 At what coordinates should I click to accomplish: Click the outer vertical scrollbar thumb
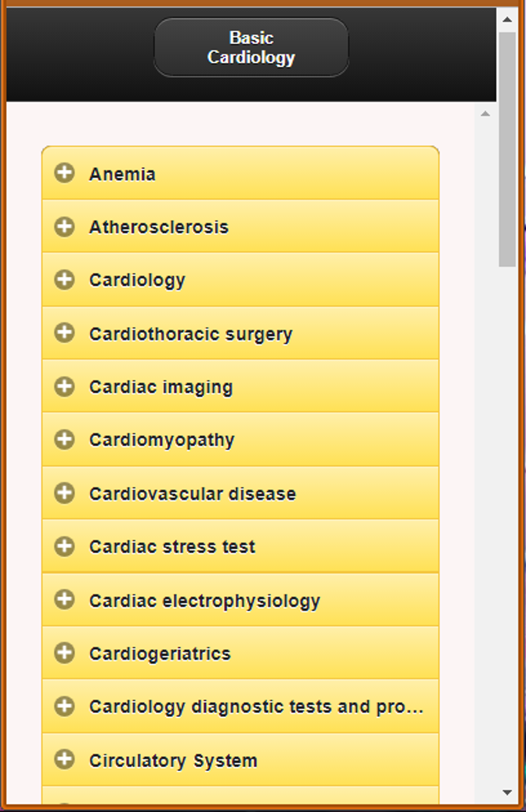click(x=507, y=150)
